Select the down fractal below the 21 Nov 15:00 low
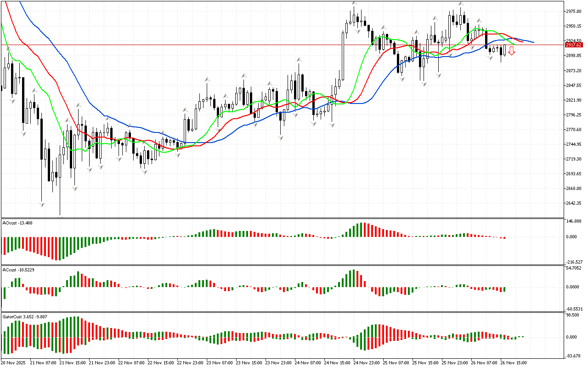 tap(74, 188)
